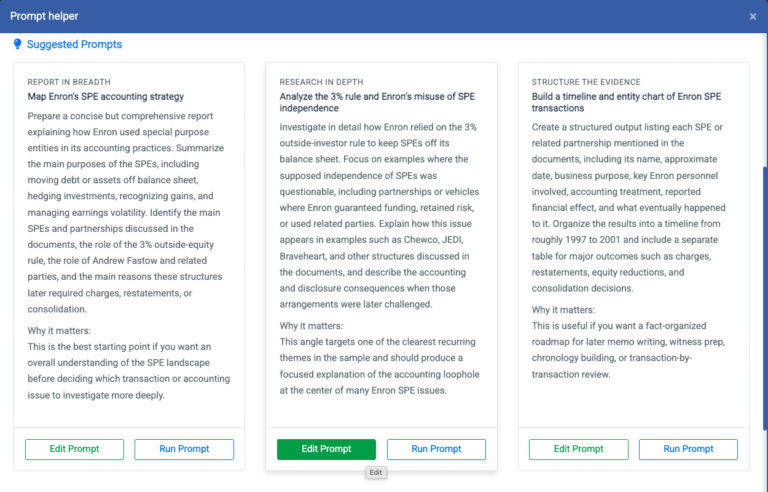Select the 'Map Enron's SPE accounting strategy' title

pos(106,96)
